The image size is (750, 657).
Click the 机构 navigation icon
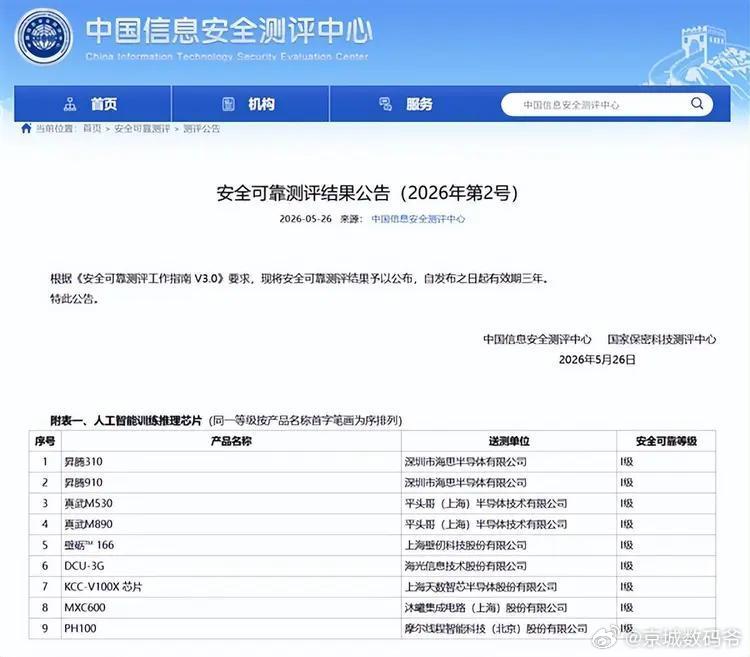[229, 104]
